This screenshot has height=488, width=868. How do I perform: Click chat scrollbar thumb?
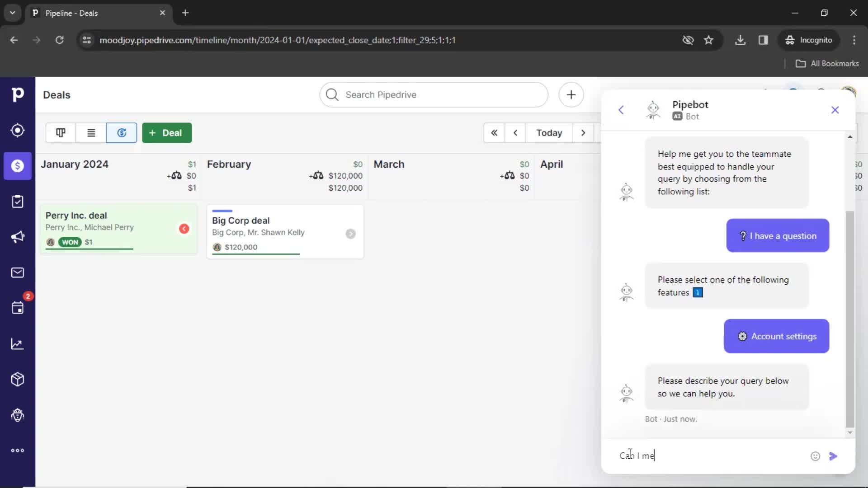click(850, 319)
